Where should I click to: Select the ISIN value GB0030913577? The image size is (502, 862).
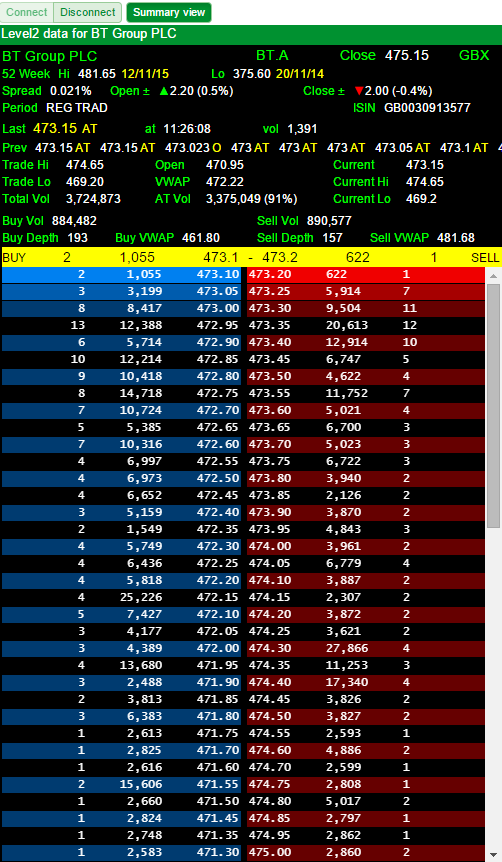[x=427, y=108]
